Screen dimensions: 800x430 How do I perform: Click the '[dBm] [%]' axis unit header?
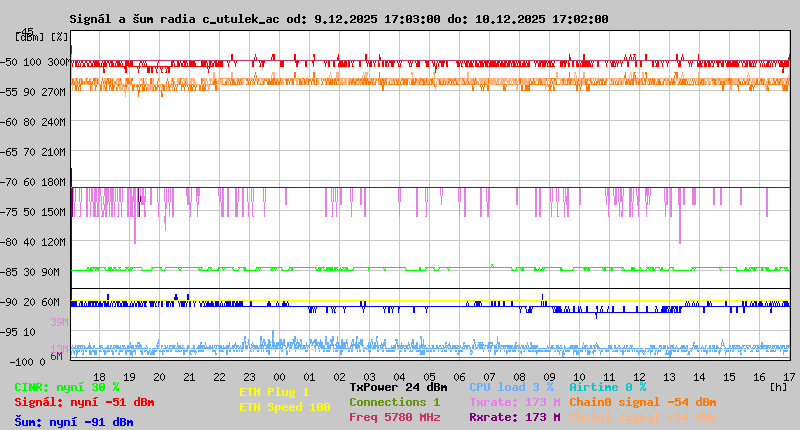41,37
